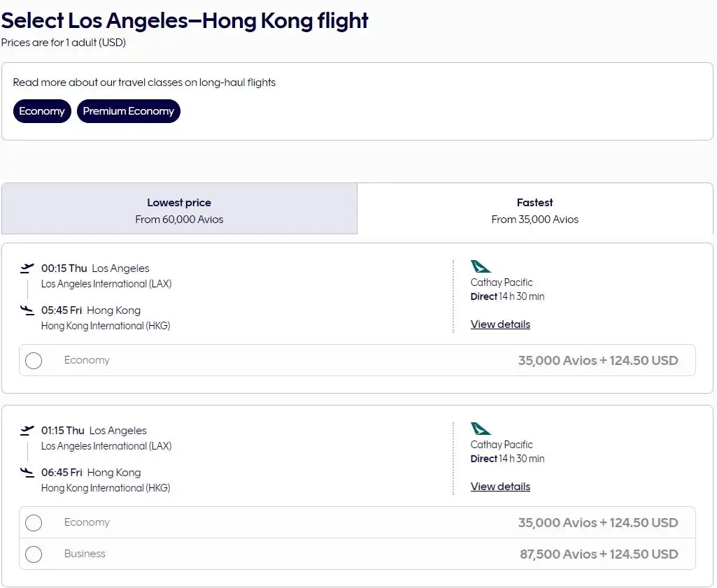Click arrival plane icon for 05:45 flight

coord(27,310)
